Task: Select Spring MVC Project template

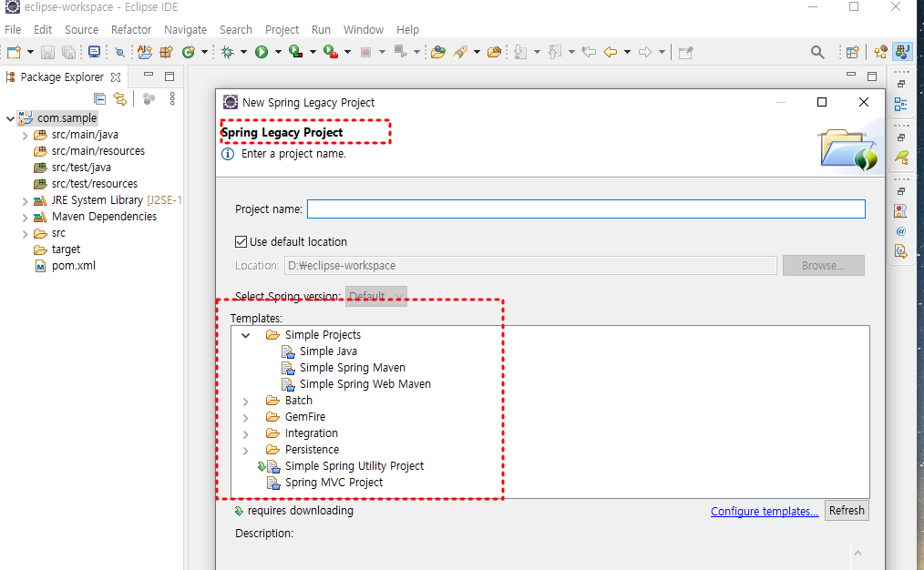Action: pos(334,483)
